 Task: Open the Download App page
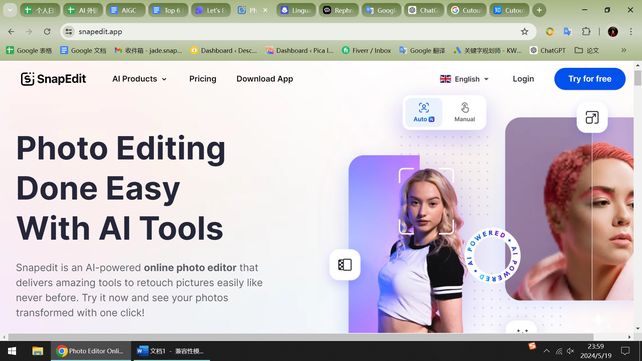point(264,79)
